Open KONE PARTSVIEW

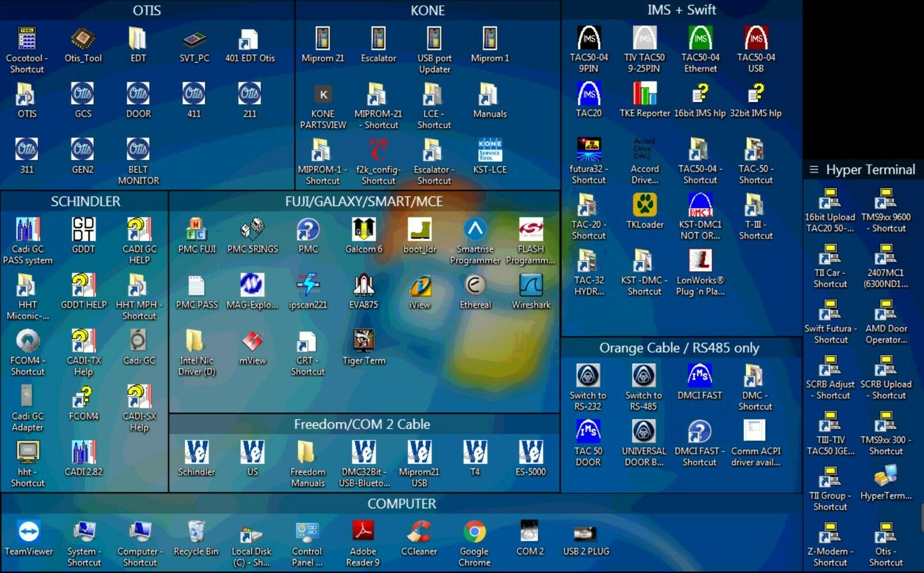[323, 94]
